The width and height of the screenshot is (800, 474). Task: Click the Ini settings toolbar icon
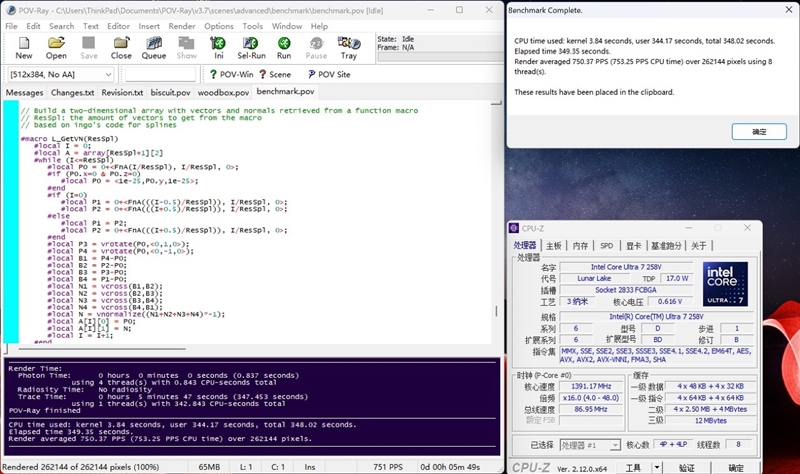[218, 47]
